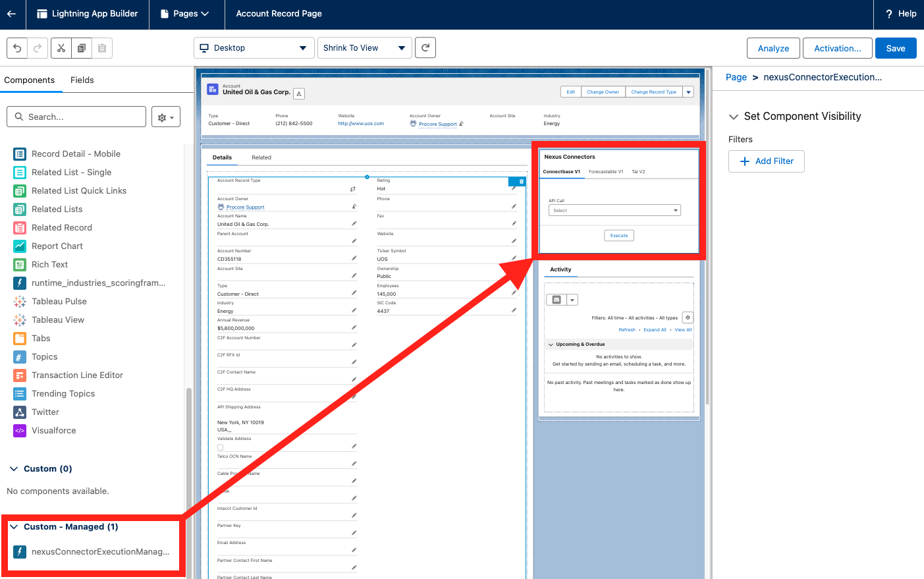924x579 pixels.
Task: Save the page
Action: [896, 48]
